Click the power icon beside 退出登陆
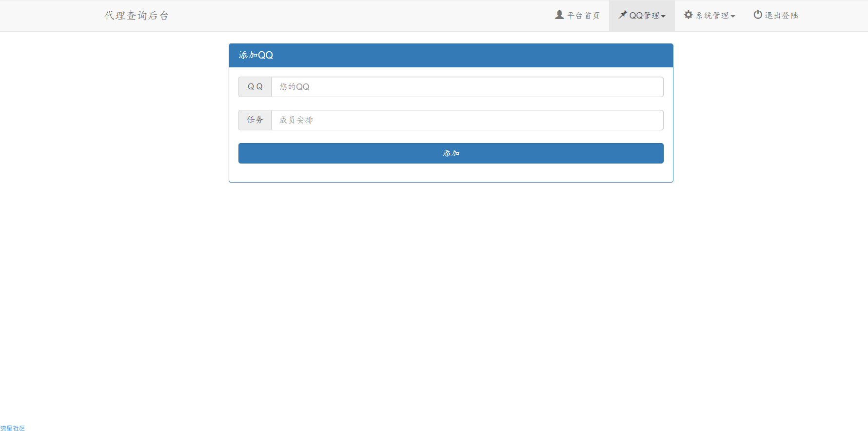This screenshot has width=868, height=431. pos(758,15)
